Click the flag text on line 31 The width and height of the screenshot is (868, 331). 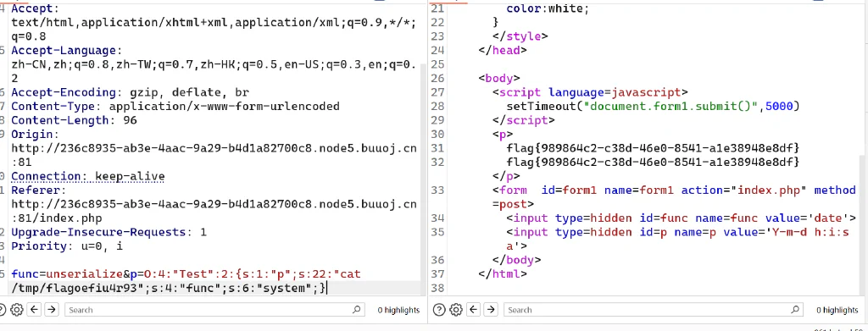click(x=654, y=148)
